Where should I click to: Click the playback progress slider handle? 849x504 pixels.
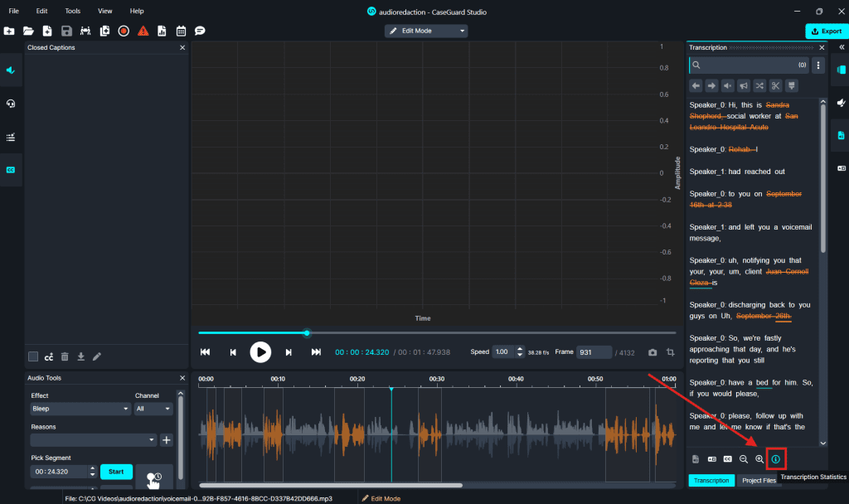point(307,333)
